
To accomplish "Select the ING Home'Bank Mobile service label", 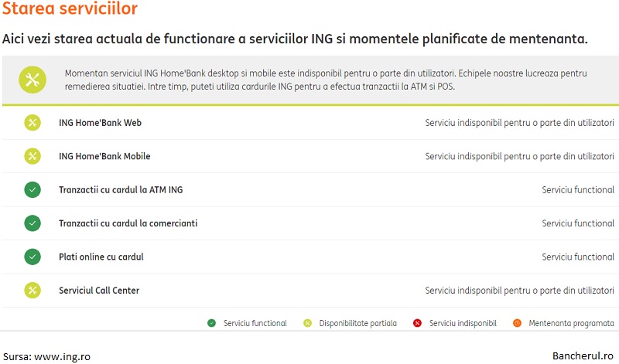I will click(104, 156).
